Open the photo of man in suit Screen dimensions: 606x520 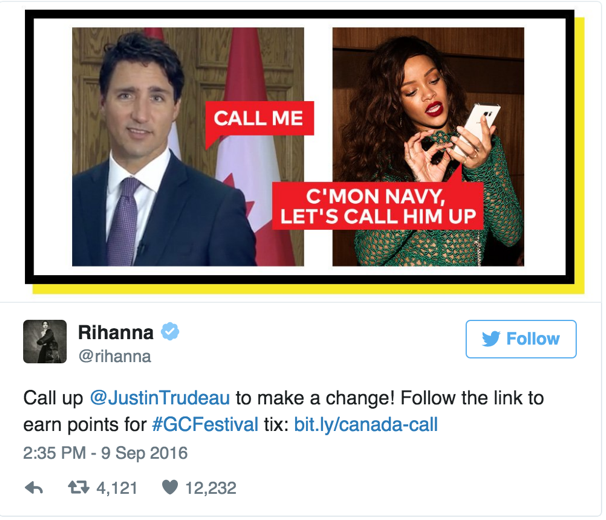(188, 147)
